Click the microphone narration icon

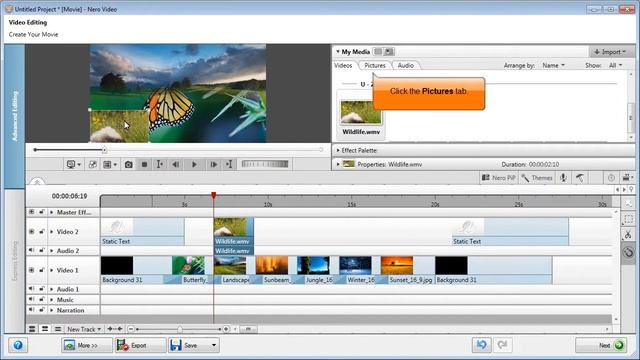point(563,178)
